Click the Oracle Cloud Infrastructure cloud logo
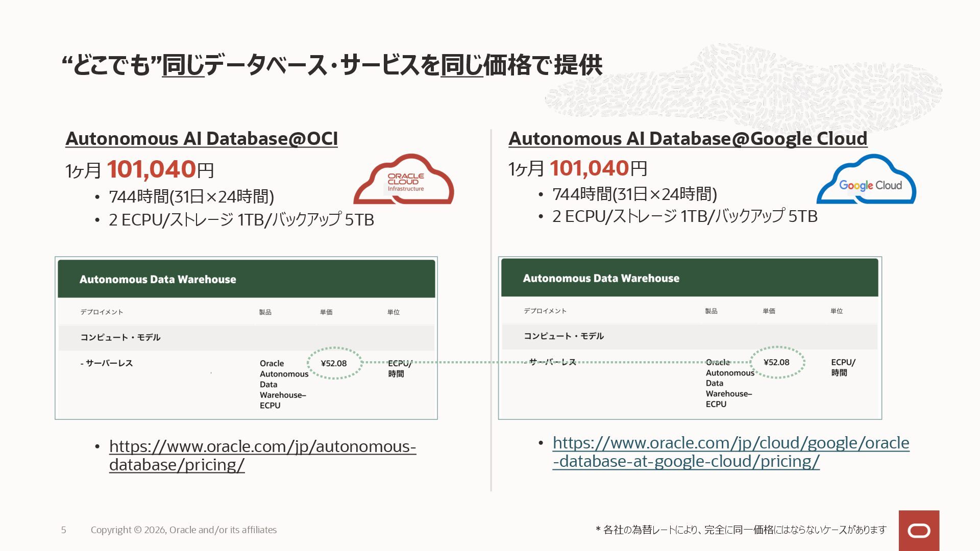The height and width of the screenshot is (551, 980). (404, 180)
